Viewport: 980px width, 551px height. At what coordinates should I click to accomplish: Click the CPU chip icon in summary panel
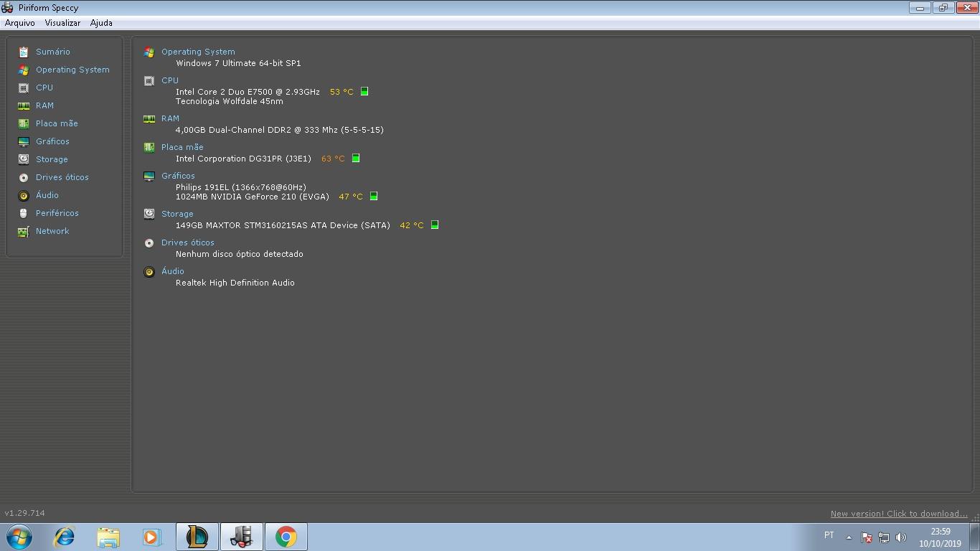tap(149, 80)
